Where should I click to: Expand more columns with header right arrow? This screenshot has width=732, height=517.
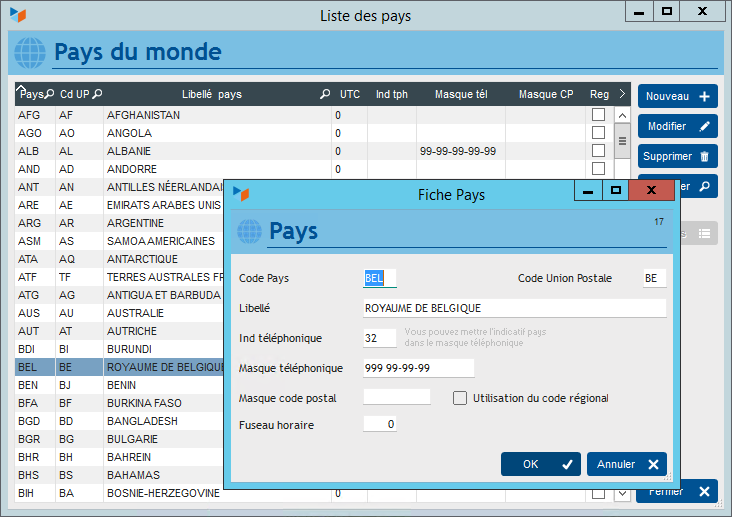(x=622, y=94)
